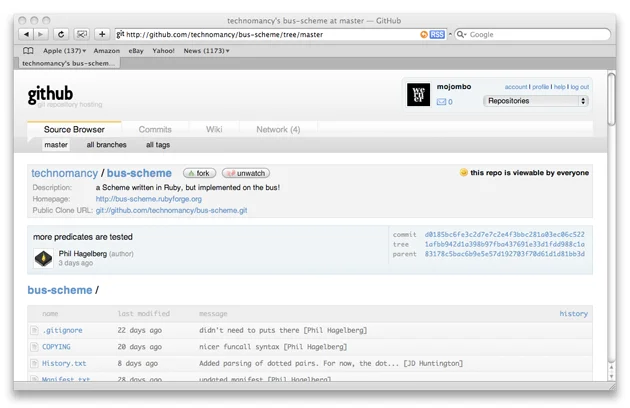Click the vertical scrollbar thumb
630x408 pixels.
click(611, 99)
